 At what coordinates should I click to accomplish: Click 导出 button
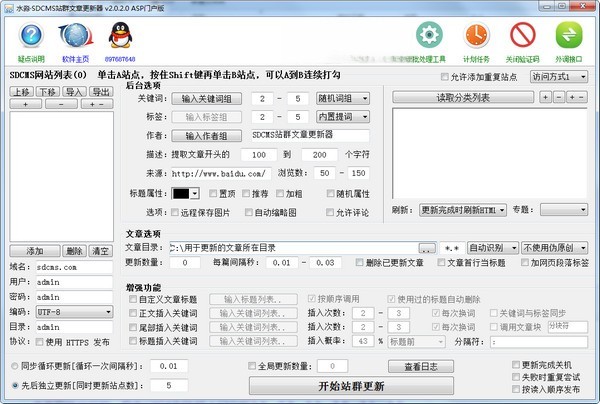click(x=101, y=92)
